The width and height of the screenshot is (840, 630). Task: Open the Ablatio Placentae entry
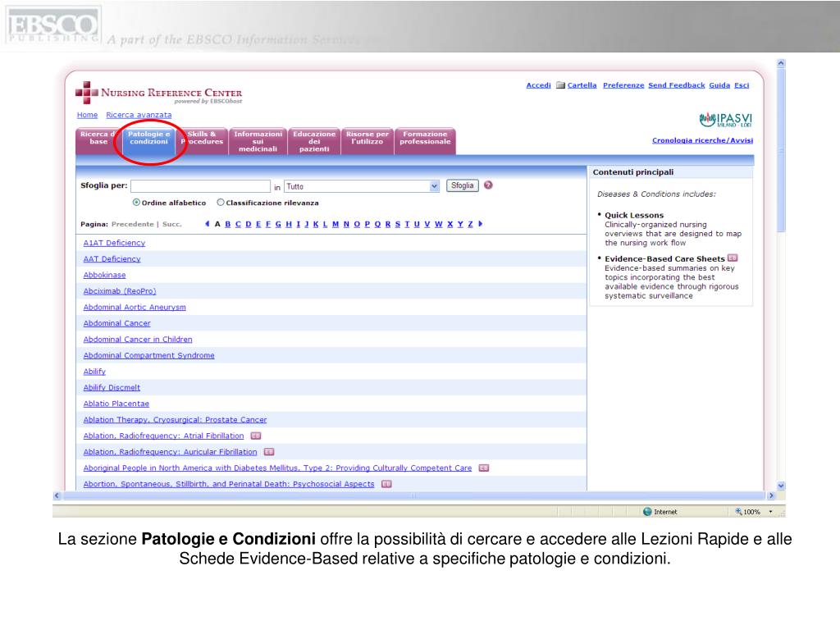point(116,404)
